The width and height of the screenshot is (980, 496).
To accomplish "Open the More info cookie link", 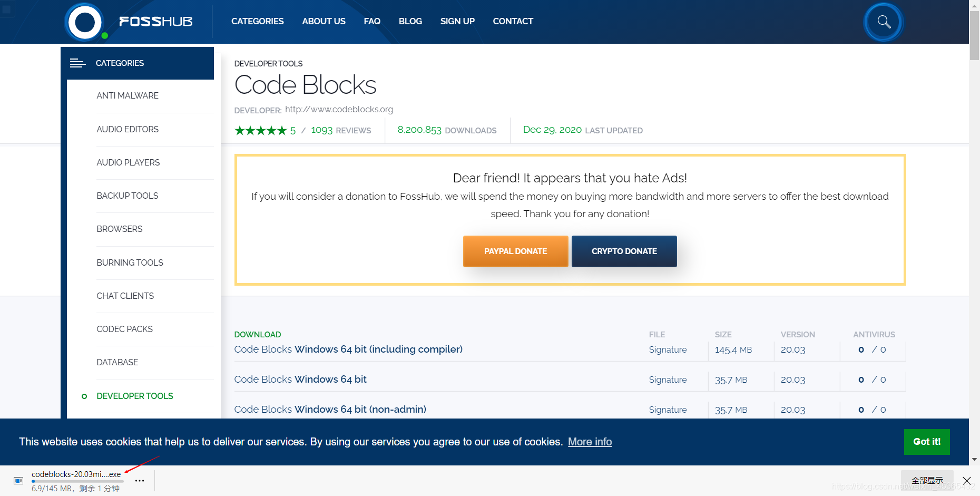I will (x=590, y=442).
